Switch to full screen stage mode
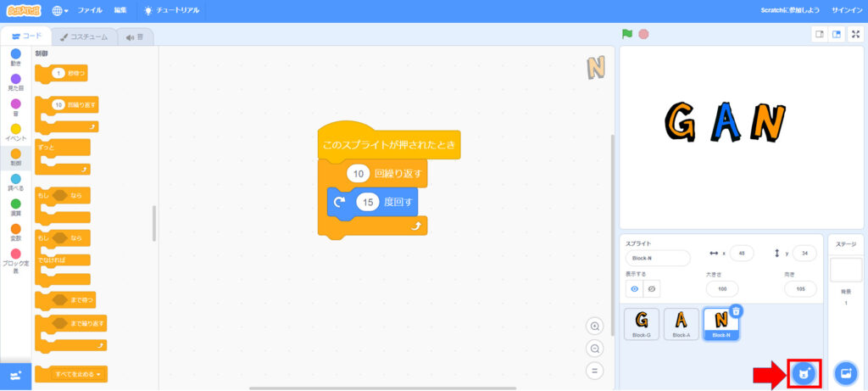This screenshot has height=391, width=868. [x=856, y=34]
